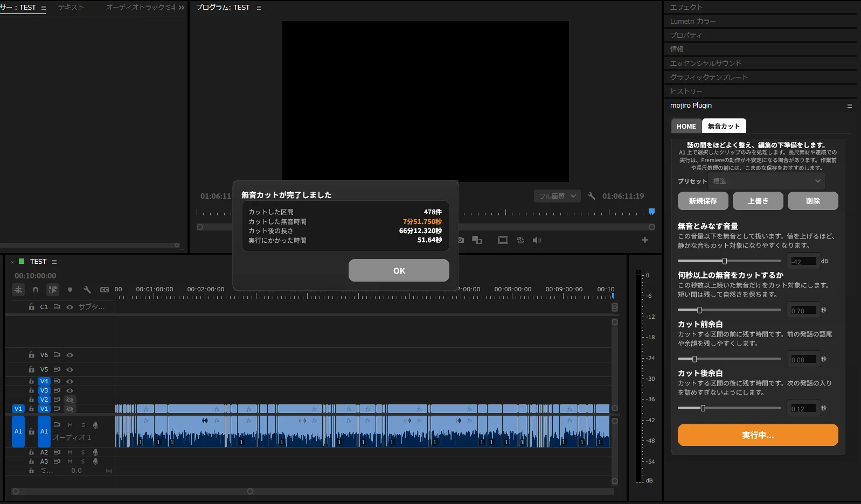Viewport: 861px width, 504px height.
Task: Click the 無音とみなす音量 slider handle
Action: (x=725, y=261)
